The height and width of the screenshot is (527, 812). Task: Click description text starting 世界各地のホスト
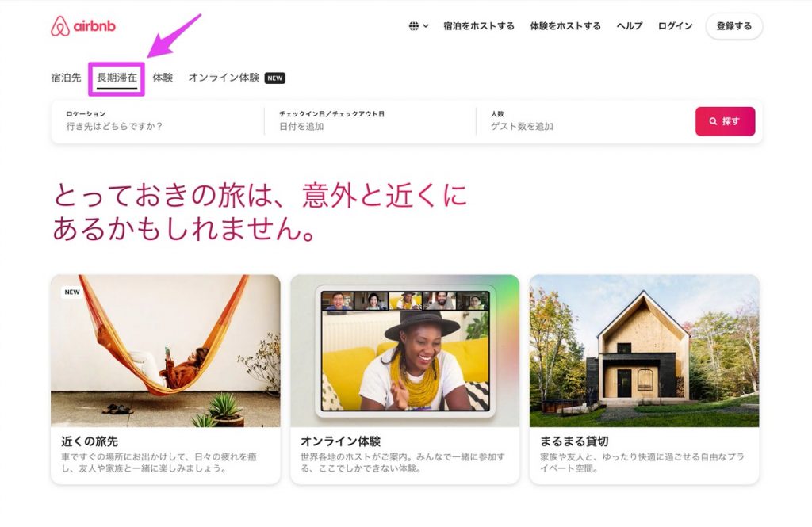(x=402, y=463)
